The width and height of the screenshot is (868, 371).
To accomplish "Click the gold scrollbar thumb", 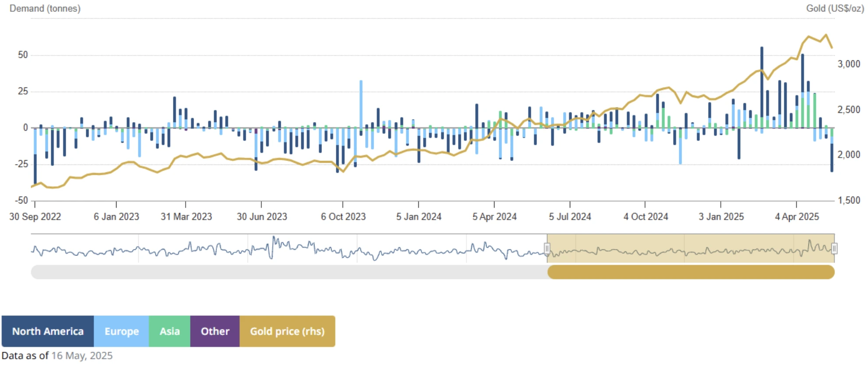I will 691,272.
